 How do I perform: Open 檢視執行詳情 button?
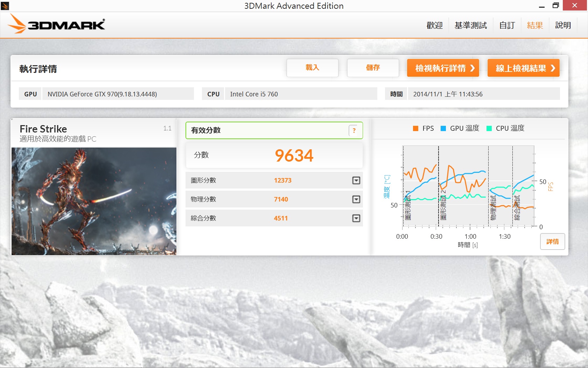tap(443, 68)
